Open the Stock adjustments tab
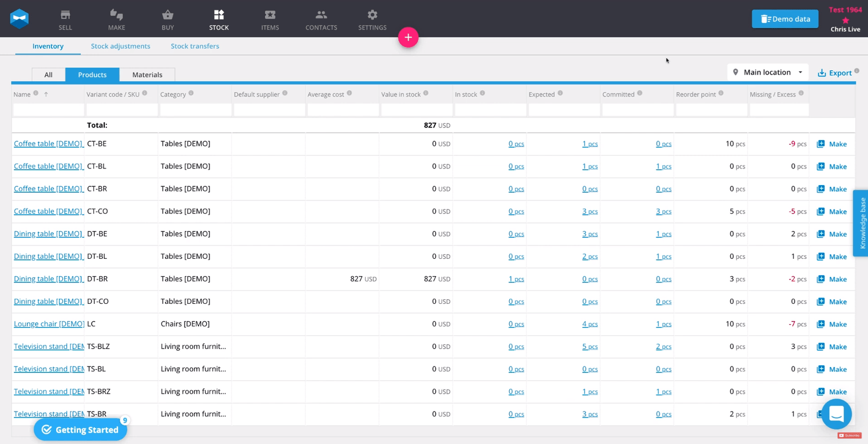868x444 pixels. [120, 46]
